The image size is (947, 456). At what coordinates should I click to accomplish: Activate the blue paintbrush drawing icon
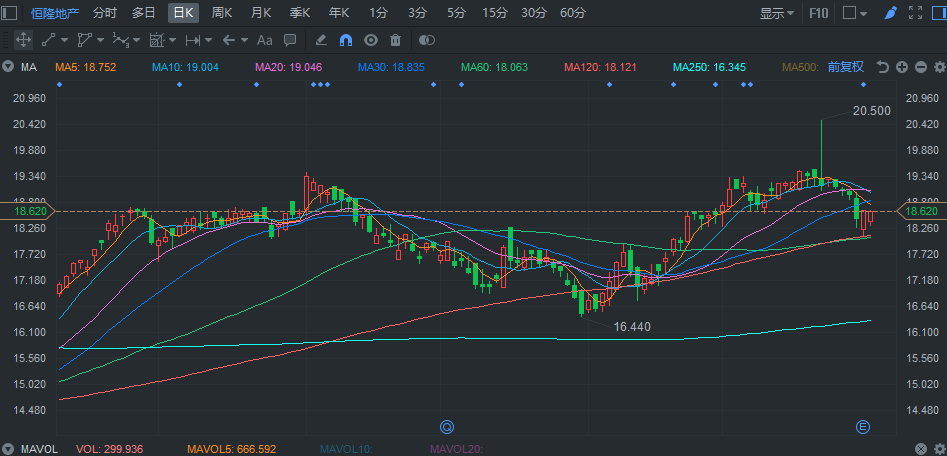[x=891, y=13]
